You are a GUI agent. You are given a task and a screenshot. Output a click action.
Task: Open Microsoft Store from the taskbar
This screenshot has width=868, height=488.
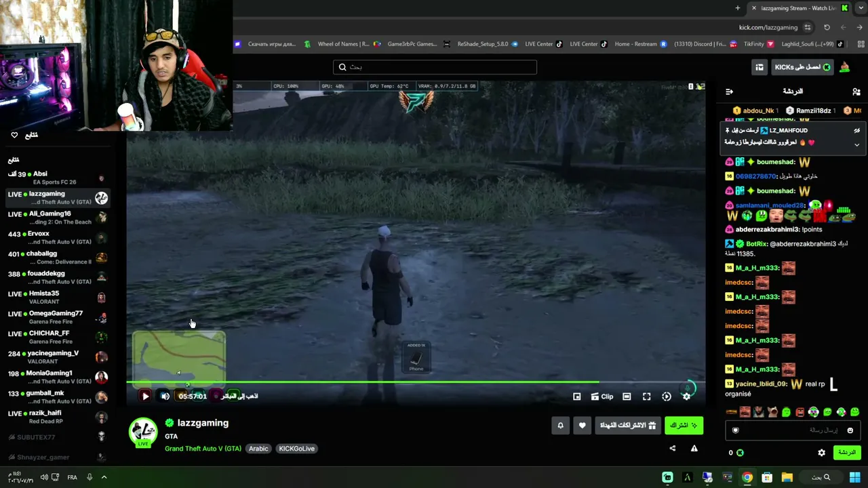[x=767, y=477]
